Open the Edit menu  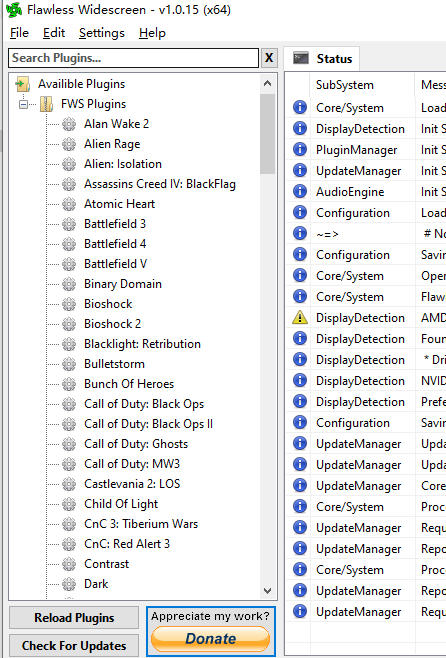click(x=54, y=33)
